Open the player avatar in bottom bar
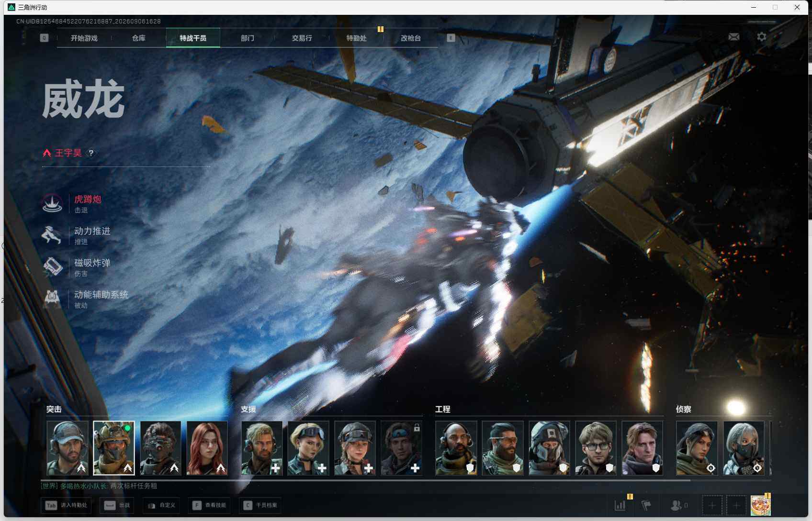The image size is (812, 521). 760,505
